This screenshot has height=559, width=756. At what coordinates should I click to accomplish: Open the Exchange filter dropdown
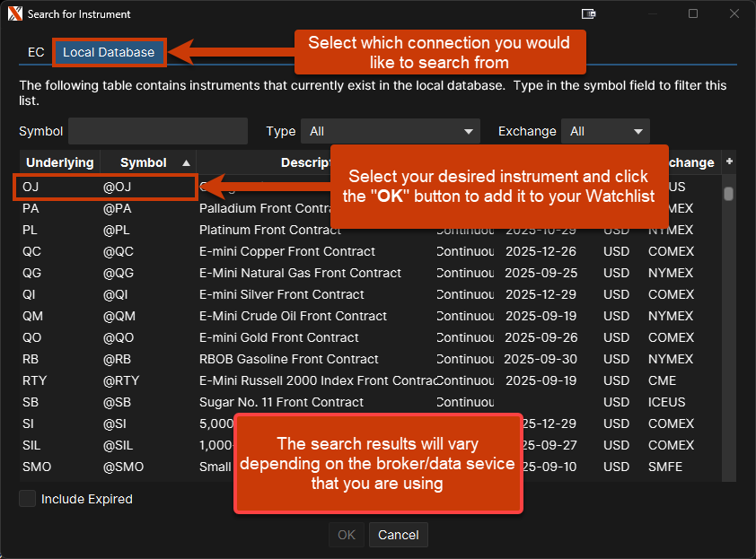605,131
